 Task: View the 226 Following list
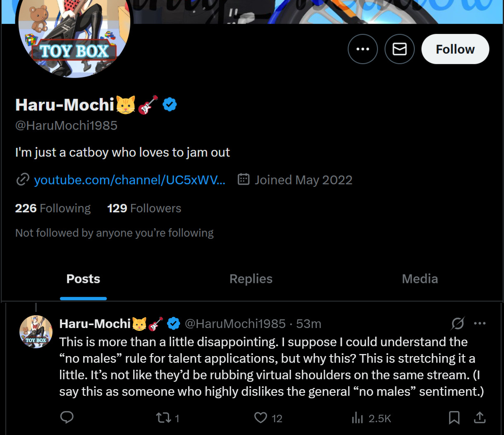[x=53, y=208]
